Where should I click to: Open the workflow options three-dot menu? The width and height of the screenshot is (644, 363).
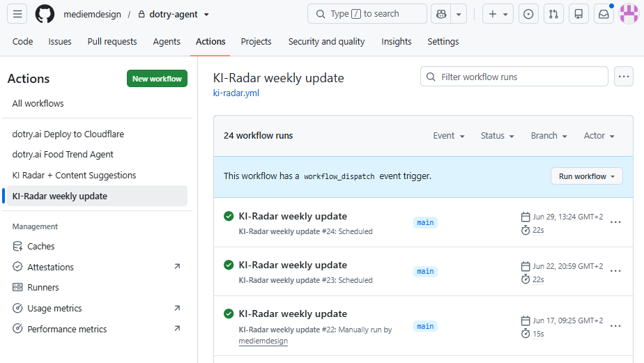point(624,77)
